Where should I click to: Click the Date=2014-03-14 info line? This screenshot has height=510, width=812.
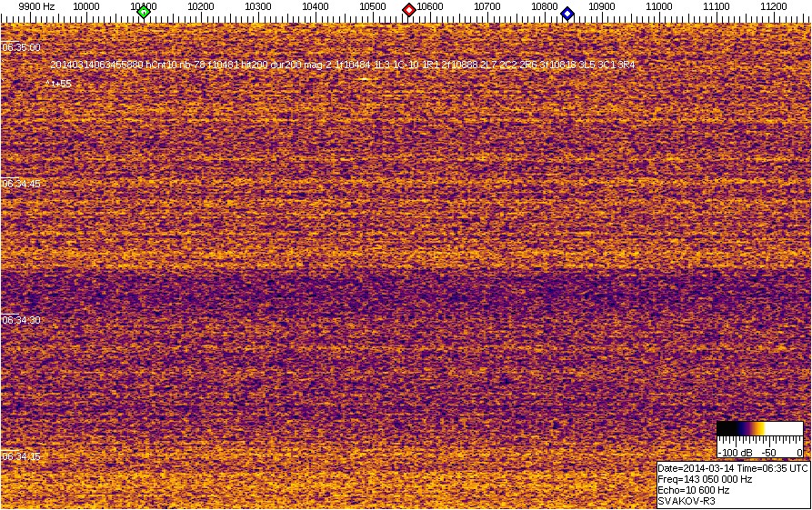732,467
